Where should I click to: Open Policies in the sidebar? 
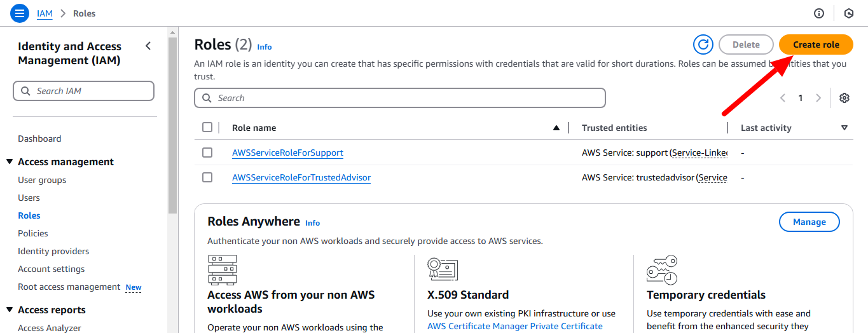tap(33, 233)
